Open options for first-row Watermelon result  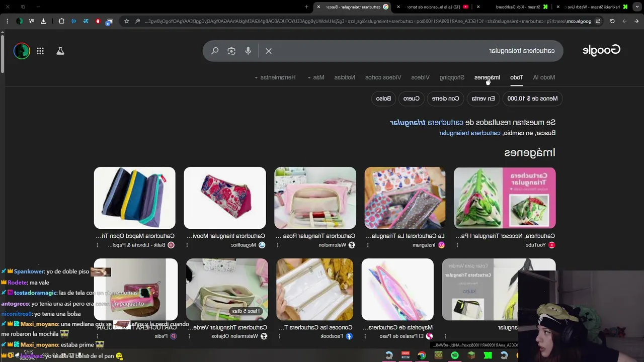277,245
